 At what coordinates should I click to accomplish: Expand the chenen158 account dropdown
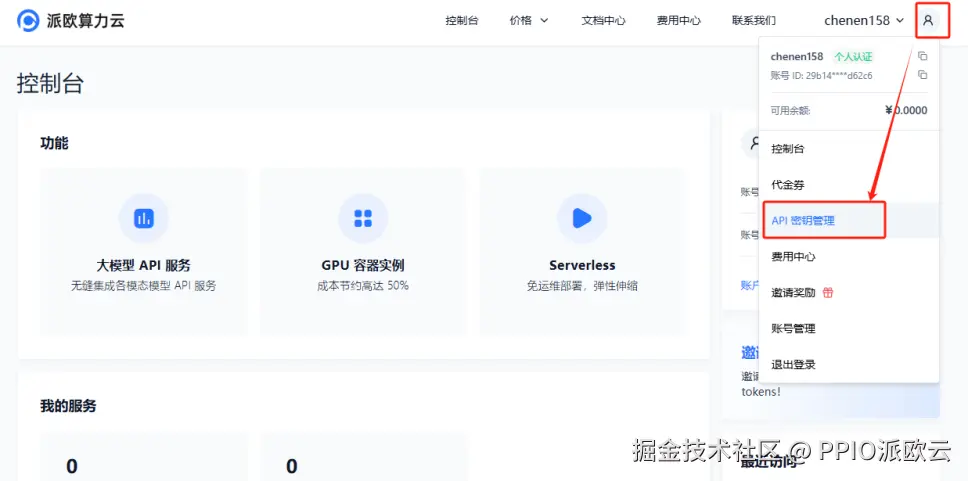point(864,20)
